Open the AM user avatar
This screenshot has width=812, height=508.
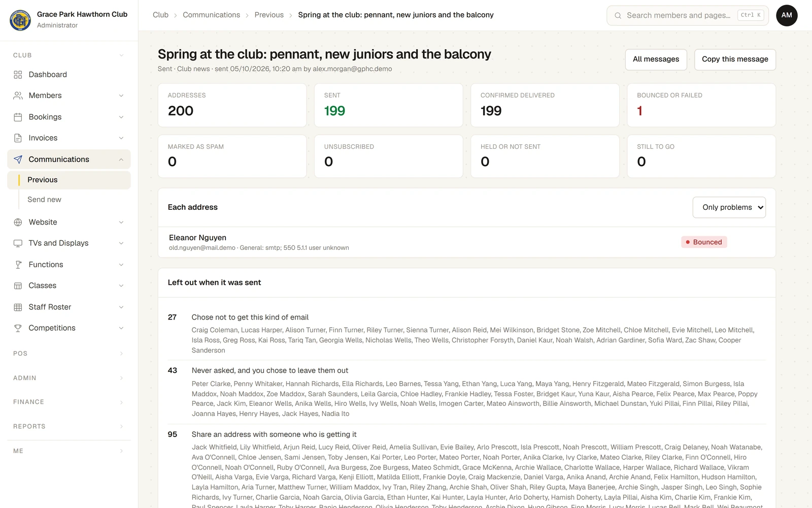787,15
